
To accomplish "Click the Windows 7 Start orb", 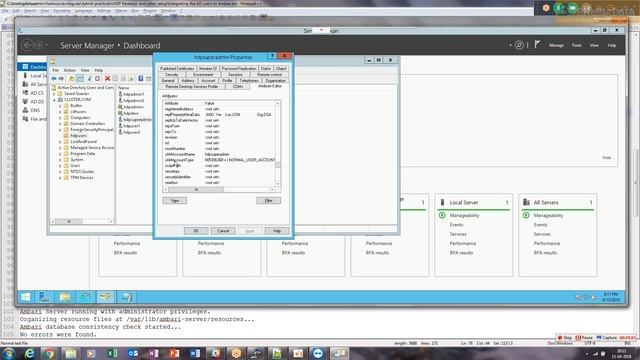I will [x=8, y=353].
